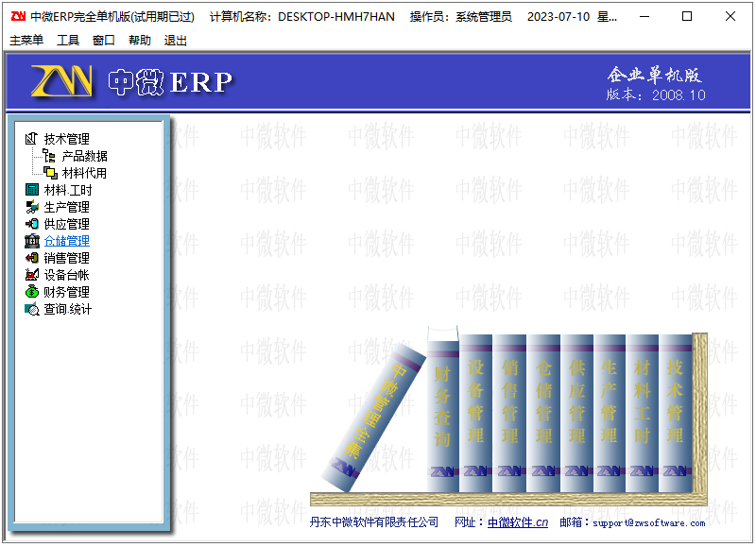Click 退出 in the menu bar
Screen dimensions: 756x547
tap(176, 40)
